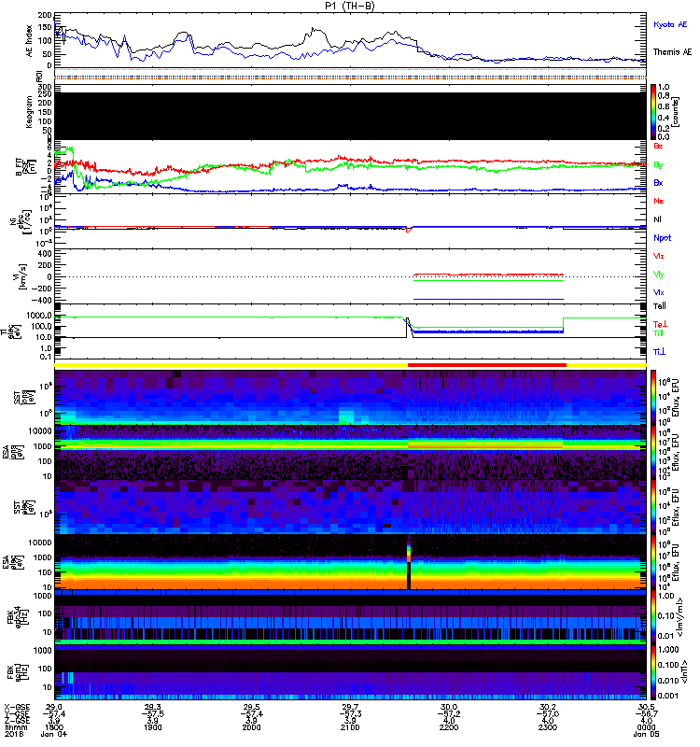Click the X-GSE value '29.0'
Screen dimensions: 700x747
point(54,707)
